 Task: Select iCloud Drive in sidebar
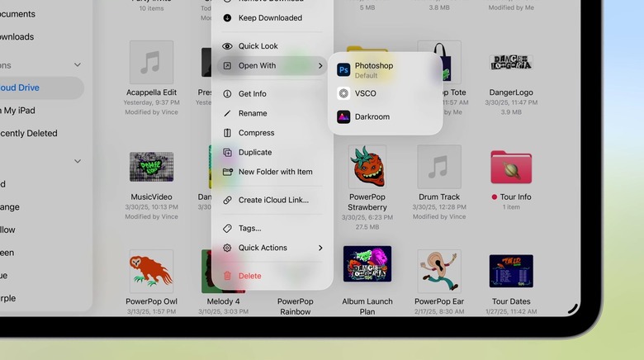pos(41,88)
